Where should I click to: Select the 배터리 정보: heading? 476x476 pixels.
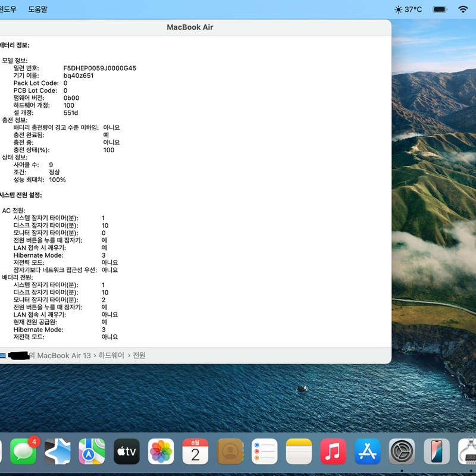pos(14,45)
